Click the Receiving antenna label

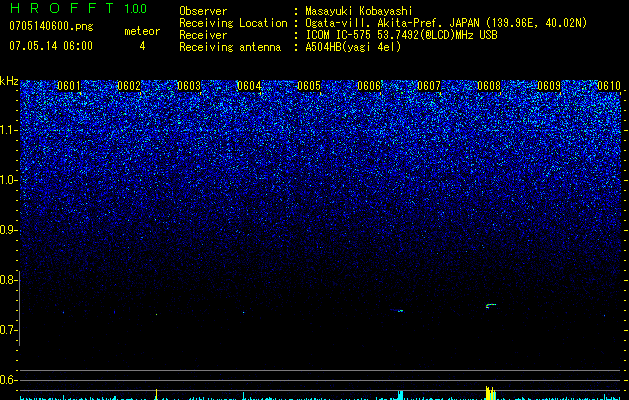click(230, 47)
